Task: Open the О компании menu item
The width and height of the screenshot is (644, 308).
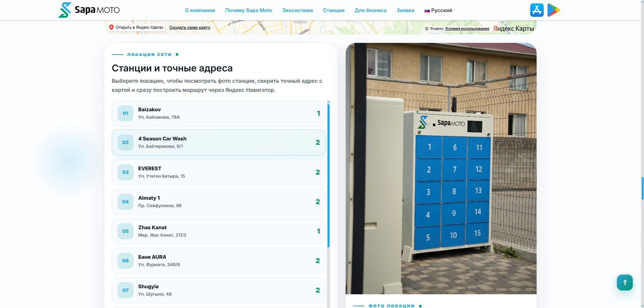Action: [200, 10]
